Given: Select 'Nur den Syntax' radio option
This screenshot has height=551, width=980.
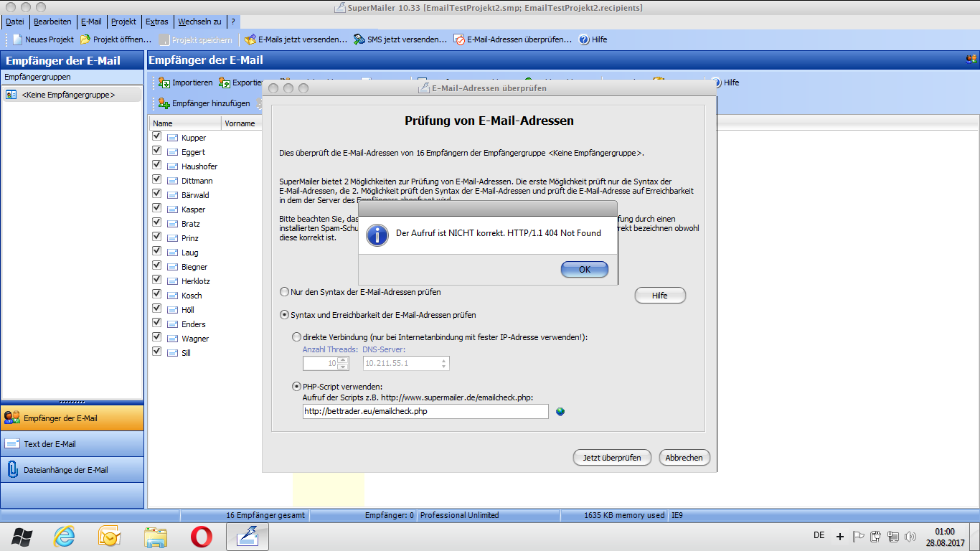Looking at the screenshot, I should (285, 293).
